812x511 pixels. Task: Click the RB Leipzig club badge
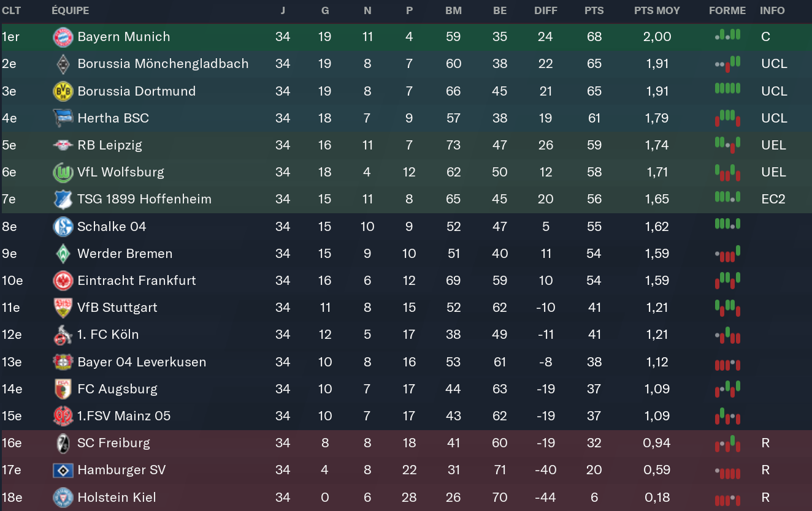point(63,145)
